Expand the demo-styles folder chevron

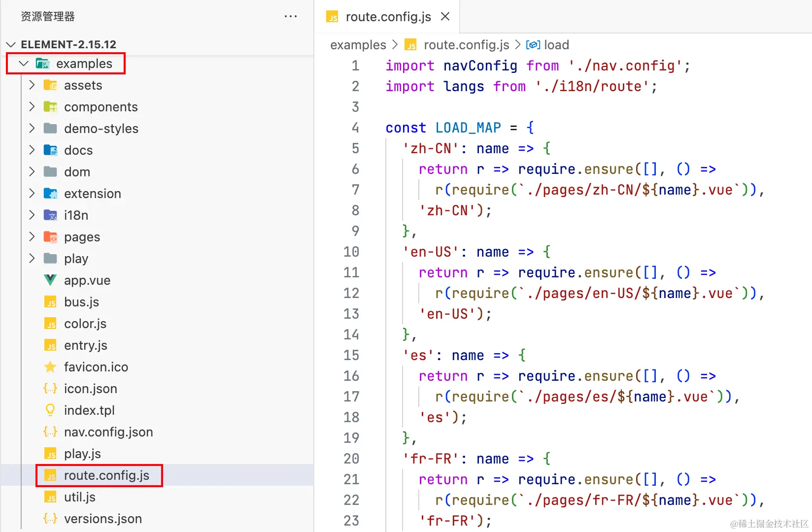[x=32, y=129]
